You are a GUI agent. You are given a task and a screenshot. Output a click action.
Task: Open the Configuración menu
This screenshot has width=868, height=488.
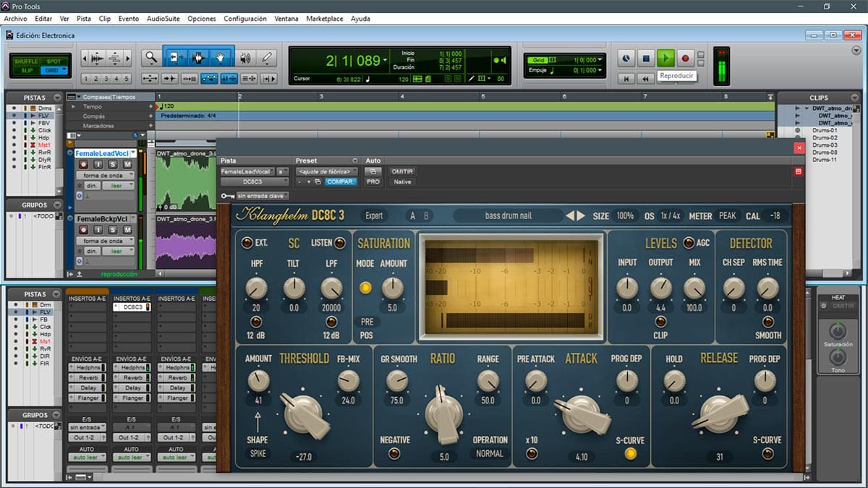245,18
